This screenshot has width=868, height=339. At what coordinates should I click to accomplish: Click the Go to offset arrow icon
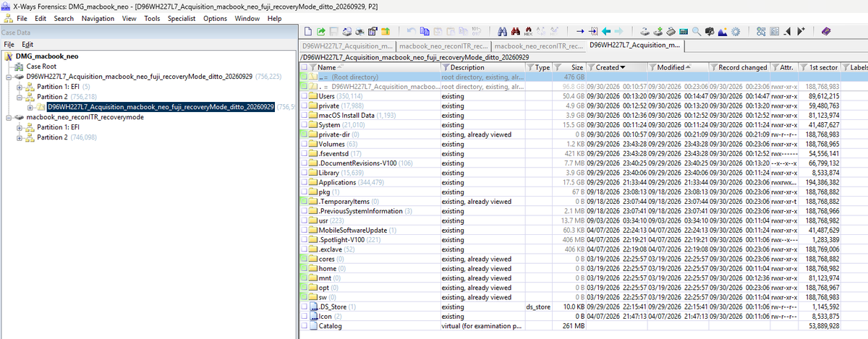pyautogui.click(x=581, y=31)
